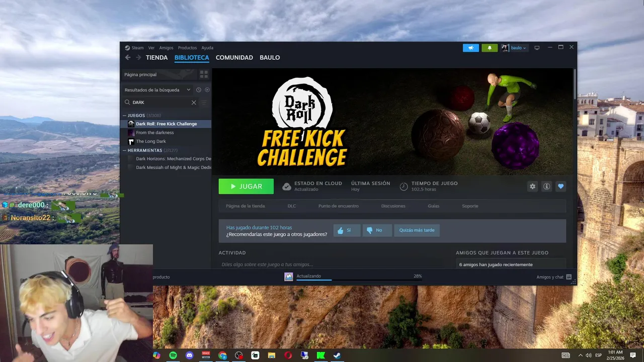Open game settings gear icon
Screen dimensions: 644x362
pyautogui.click(x=532, y=187)
